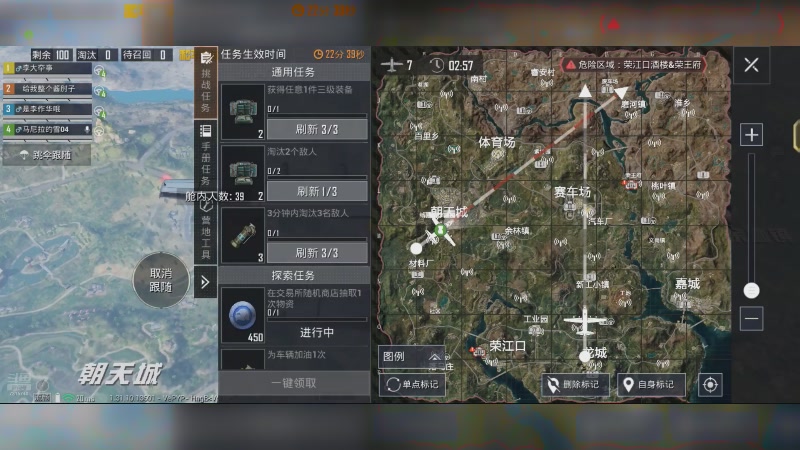
Task: Select teammate 3 是李作华哦
Action: tap(47, 109)
